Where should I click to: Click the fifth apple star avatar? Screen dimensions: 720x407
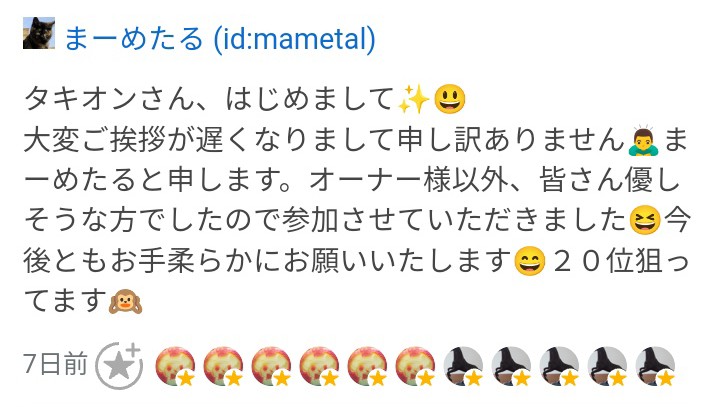click(x=367, y=366)
